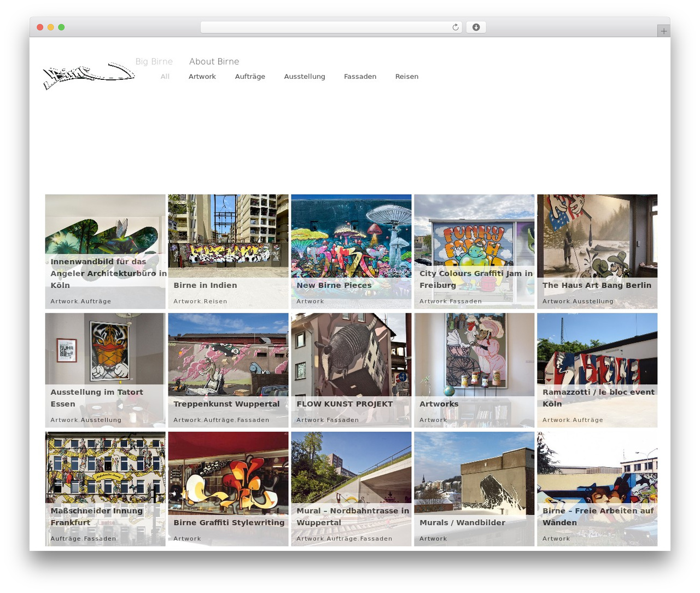
Task: Open Birne – Freie Arbeiten auf Wänden
Action: (597, 489)
